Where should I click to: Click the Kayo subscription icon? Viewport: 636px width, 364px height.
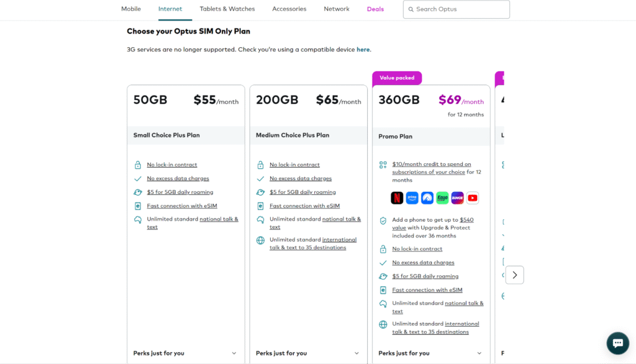[442, 198]
